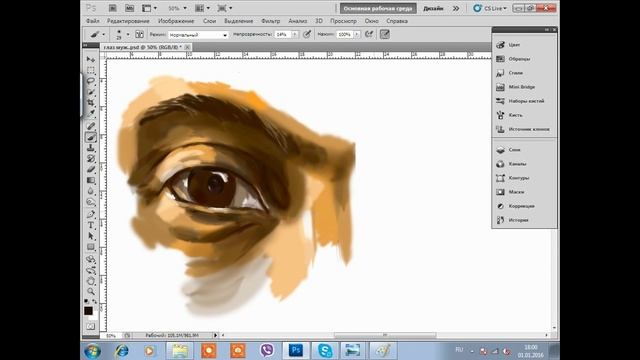
Task: Select the Horizontal Type tool
Action: coord(91,225)
